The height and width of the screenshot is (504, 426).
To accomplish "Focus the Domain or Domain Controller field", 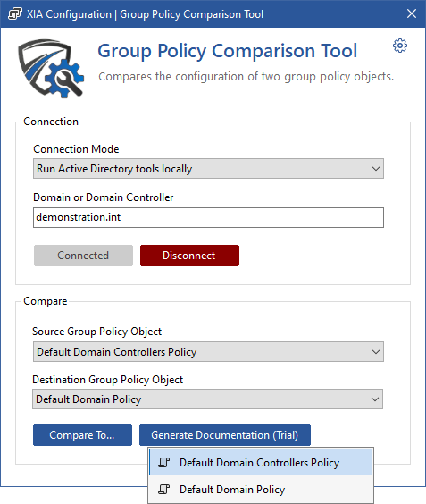I will [208, 218].
